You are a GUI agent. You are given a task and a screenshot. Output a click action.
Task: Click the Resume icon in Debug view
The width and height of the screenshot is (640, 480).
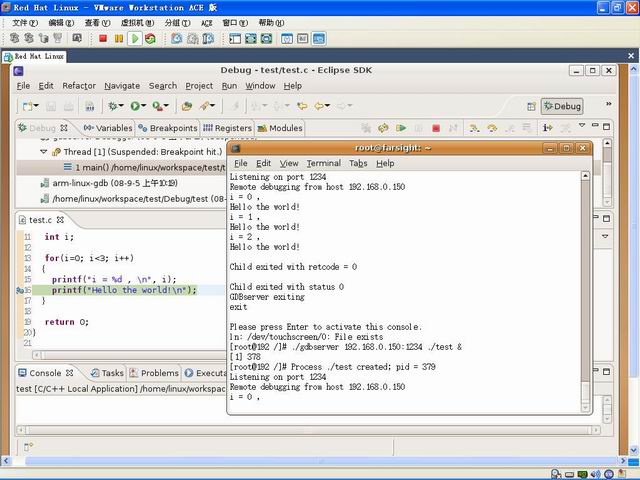(x=401, y=128)
